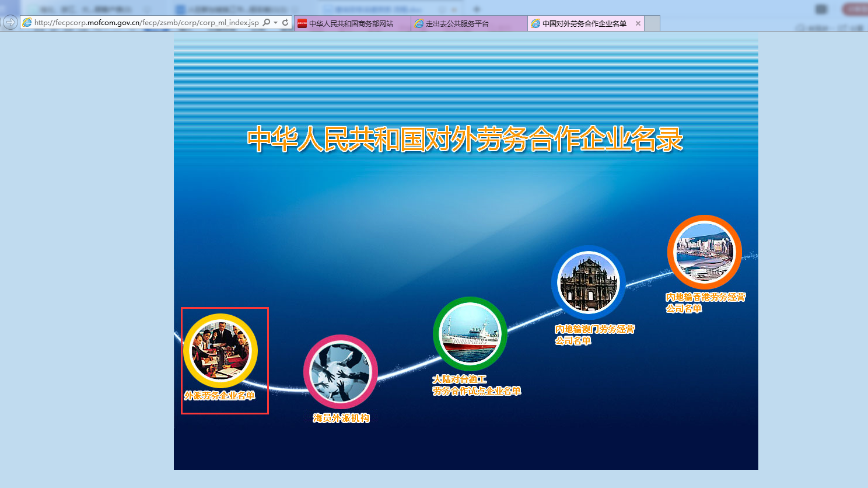Click the search magnifier in address bar
Viewport: 868px width, 488px height.
pos(267,23)
